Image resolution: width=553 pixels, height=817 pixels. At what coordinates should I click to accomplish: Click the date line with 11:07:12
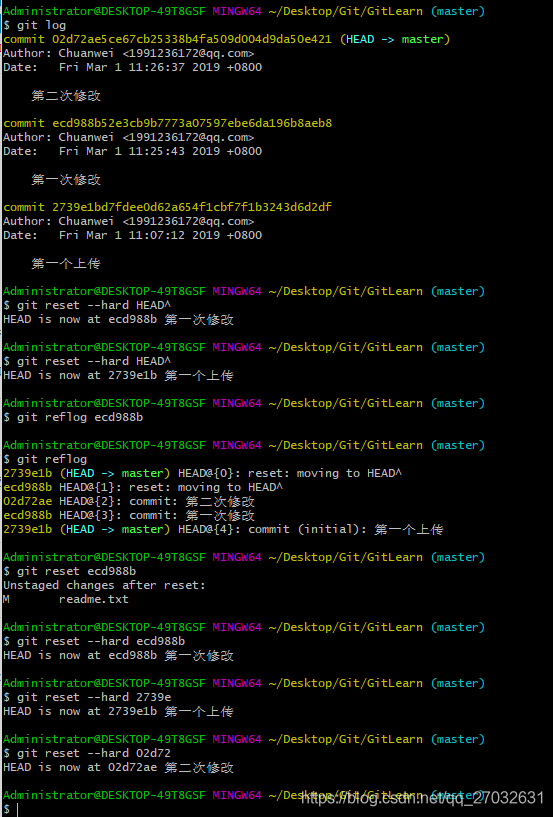click(x=132, y=235)
